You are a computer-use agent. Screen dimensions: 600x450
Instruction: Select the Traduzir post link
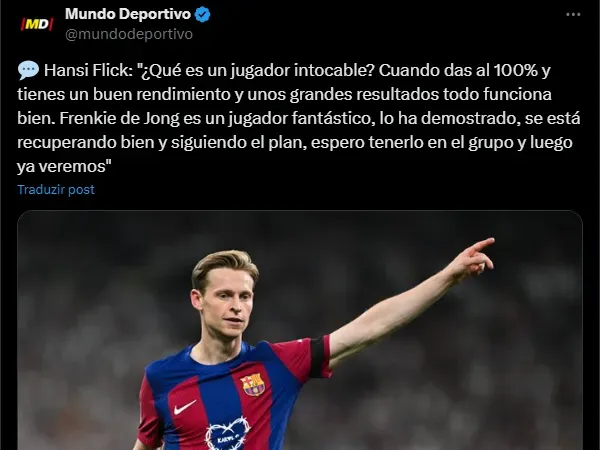coord(56,190)
